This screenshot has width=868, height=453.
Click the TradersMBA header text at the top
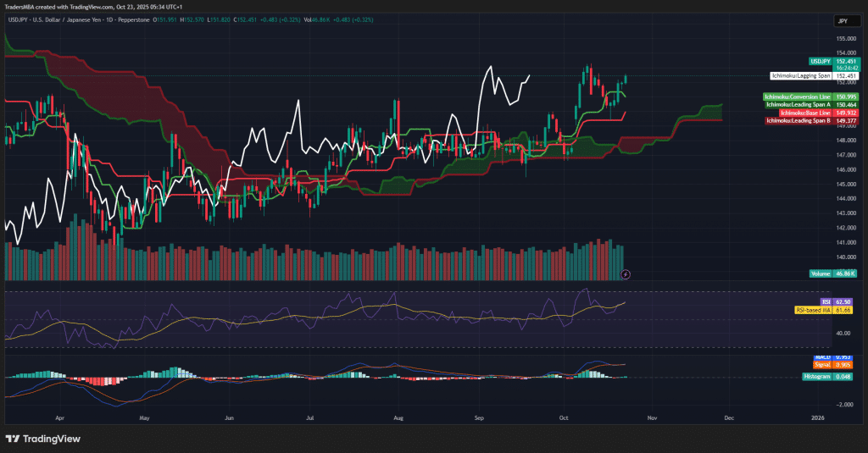tap(93, 7)
